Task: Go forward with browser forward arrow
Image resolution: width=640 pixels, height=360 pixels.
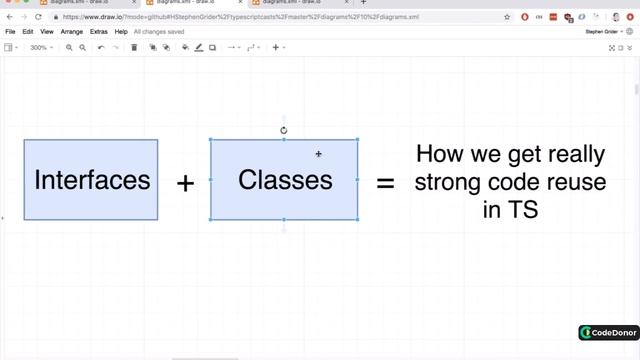Action: [24, 17]
